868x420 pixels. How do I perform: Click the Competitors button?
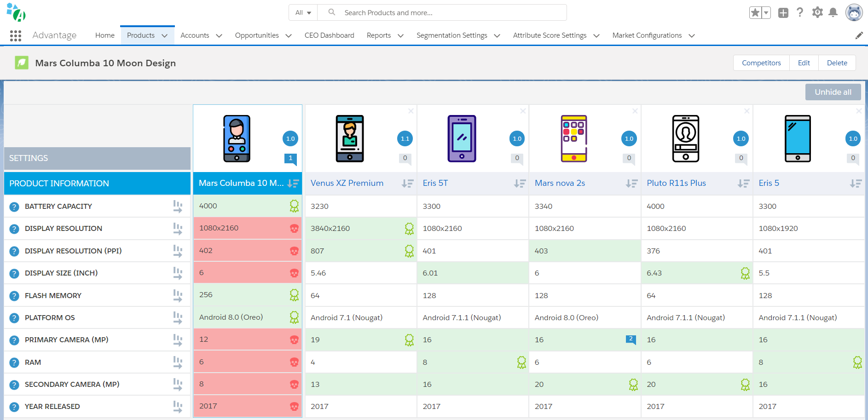tap(761, 63)
